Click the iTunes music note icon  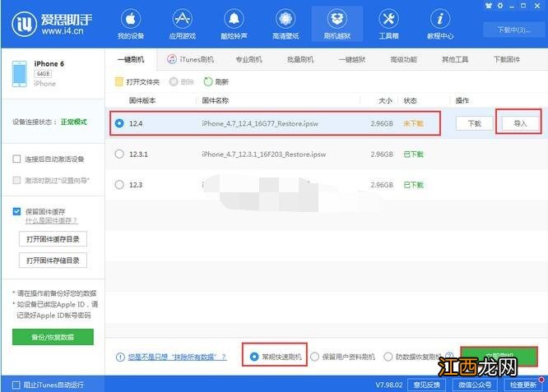click(x=172, y=59)
